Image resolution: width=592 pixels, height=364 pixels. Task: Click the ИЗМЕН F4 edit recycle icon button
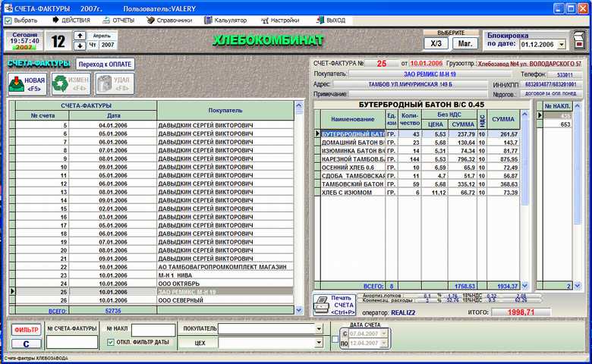coord(71,83)
